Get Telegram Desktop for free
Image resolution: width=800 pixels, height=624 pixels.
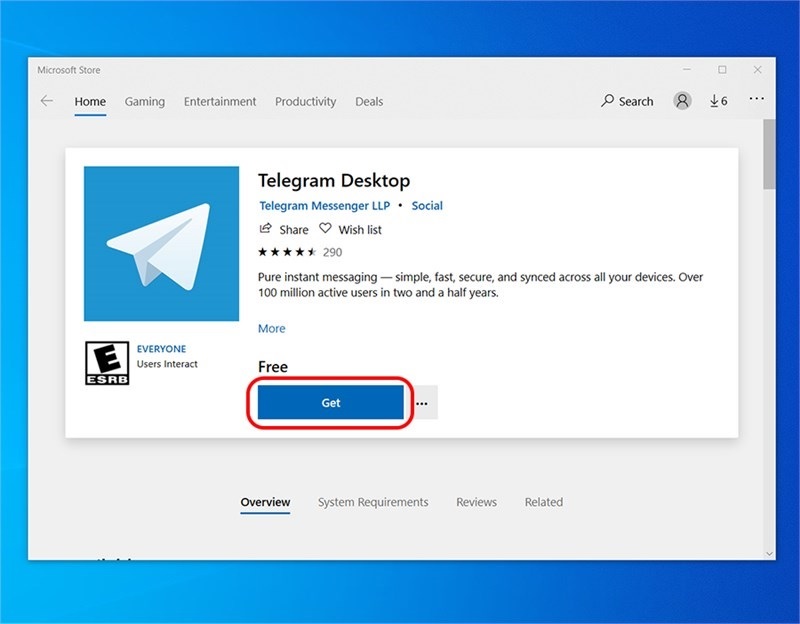330,402
